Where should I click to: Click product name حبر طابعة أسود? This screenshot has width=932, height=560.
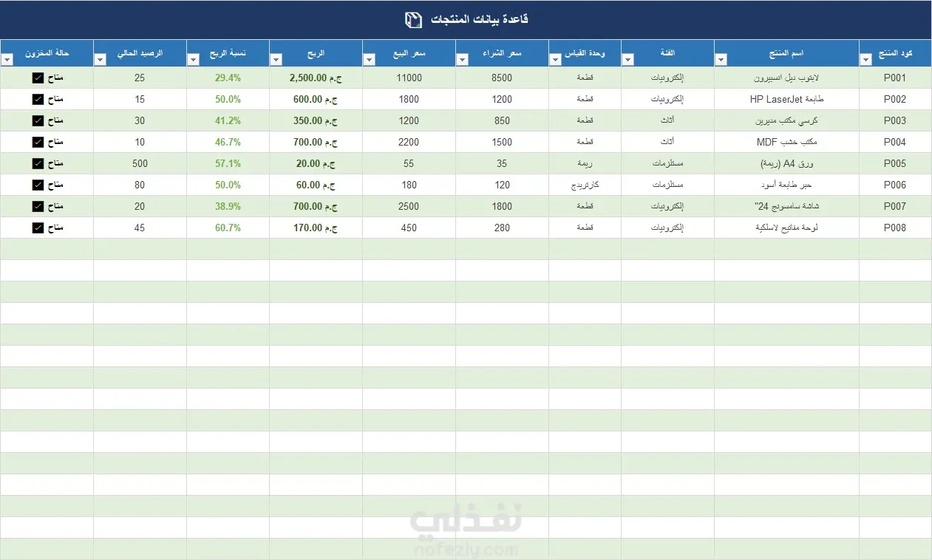(786, 185)
